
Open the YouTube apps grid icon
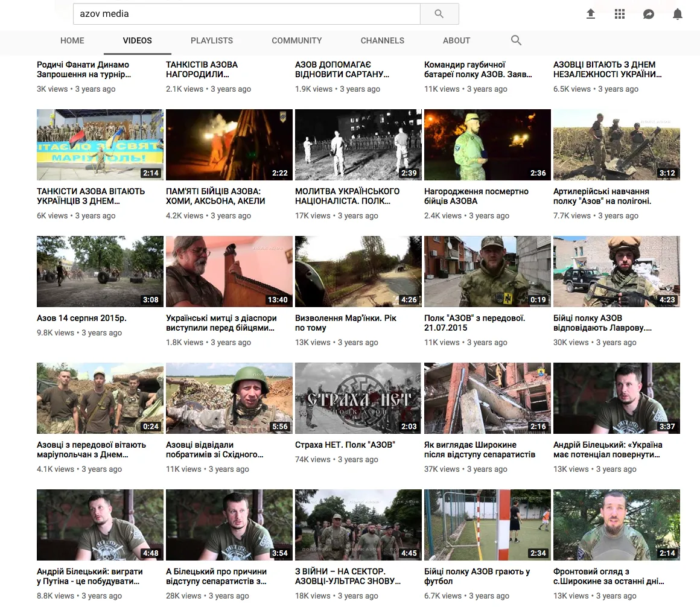coord(620,14)
